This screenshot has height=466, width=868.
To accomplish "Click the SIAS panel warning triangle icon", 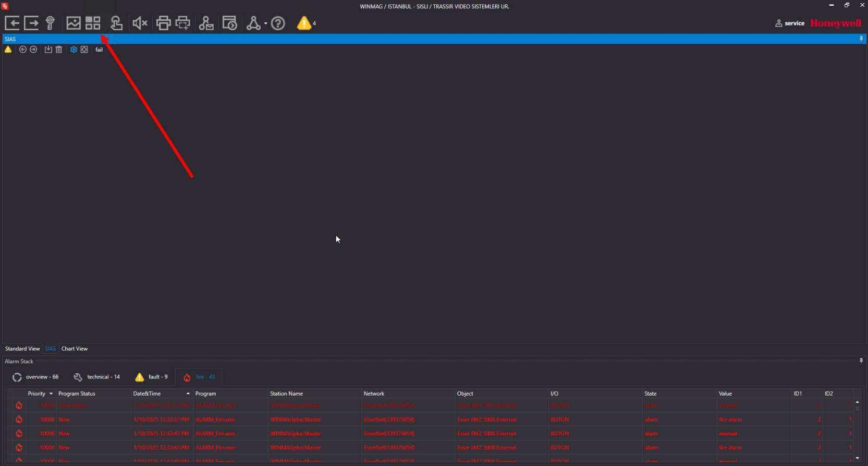I will 8,50.
